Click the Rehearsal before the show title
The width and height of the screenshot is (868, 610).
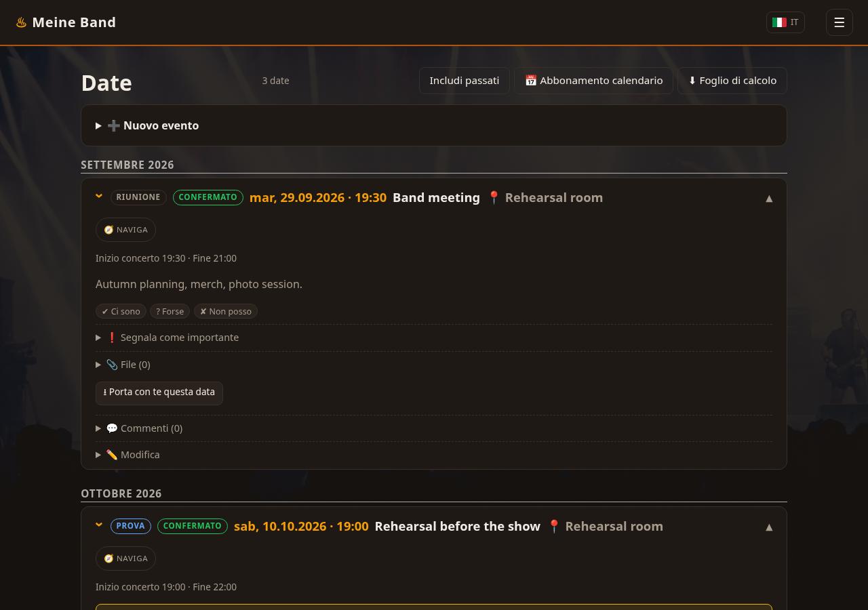point(458,527)
